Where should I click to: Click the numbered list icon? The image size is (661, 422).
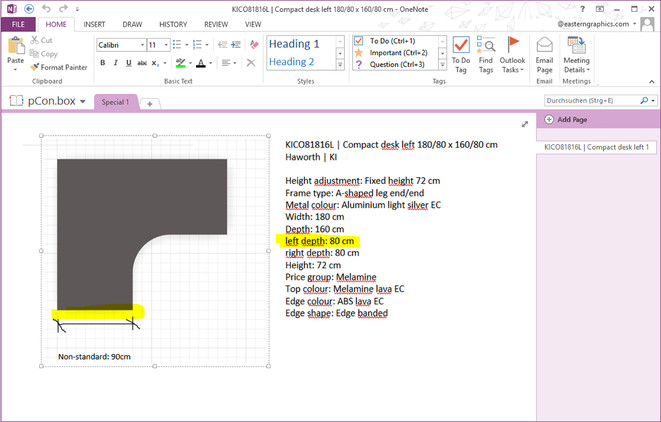(x=197, y=44)
